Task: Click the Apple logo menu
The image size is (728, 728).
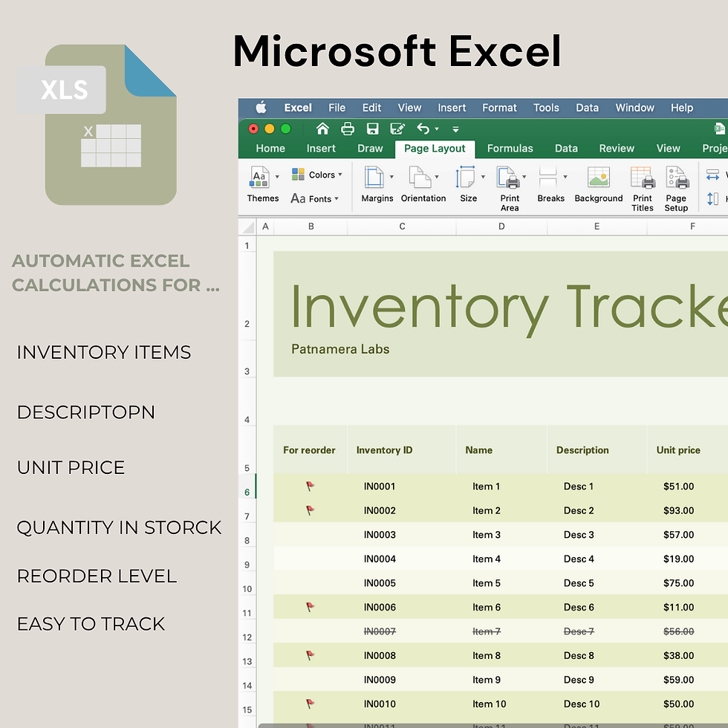Action: (261, 108)
